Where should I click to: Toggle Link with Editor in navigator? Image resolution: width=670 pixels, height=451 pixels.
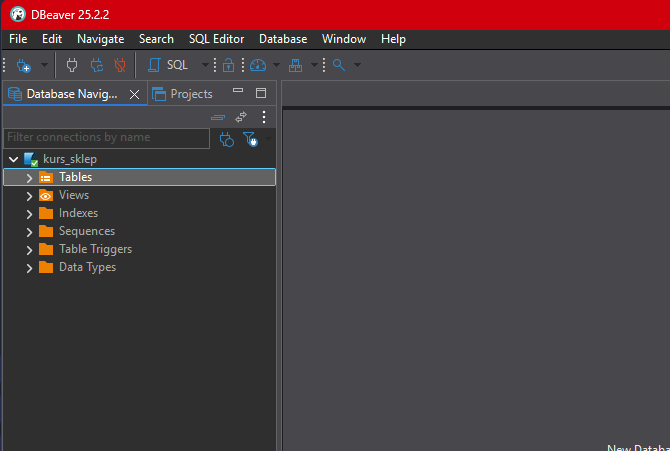[241, 117]
